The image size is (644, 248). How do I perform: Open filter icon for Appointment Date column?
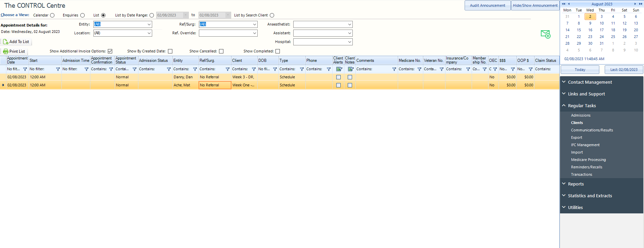click(x=25, y=69)
